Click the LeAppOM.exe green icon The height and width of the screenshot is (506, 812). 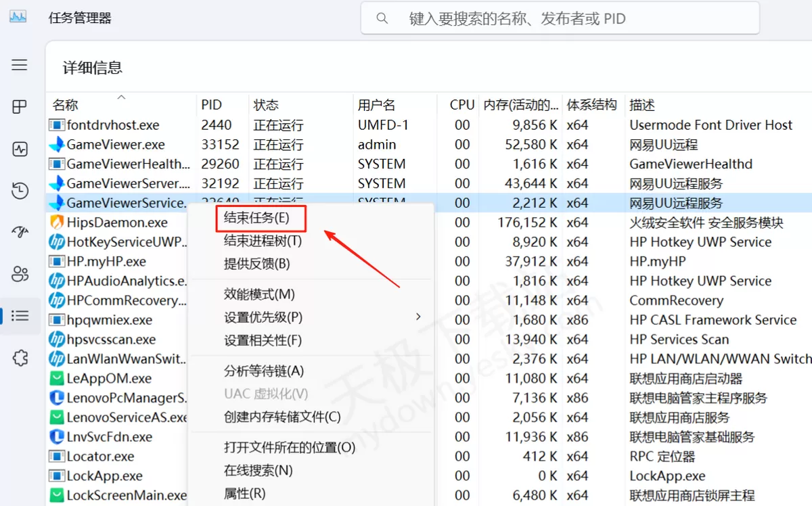57,379
